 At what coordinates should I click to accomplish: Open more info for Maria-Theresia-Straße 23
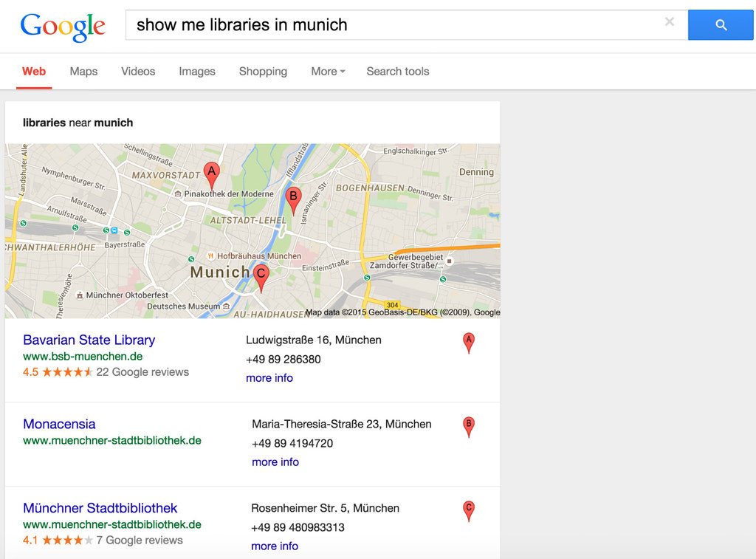click(x=275, y=462)
